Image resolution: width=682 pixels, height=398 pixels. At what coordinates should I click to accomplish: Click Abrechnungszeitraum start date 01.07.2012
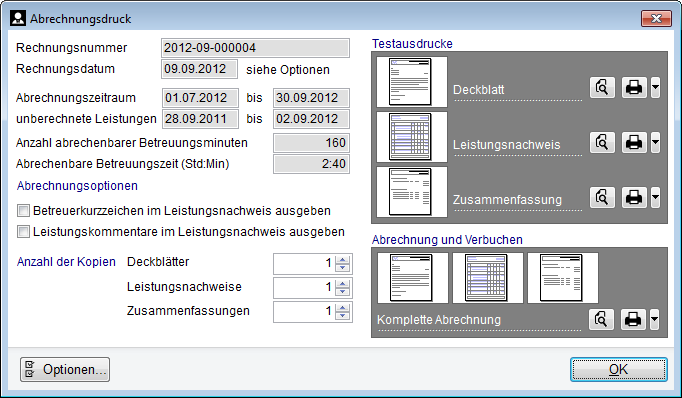pyautogui.click(x=201, y=98)
